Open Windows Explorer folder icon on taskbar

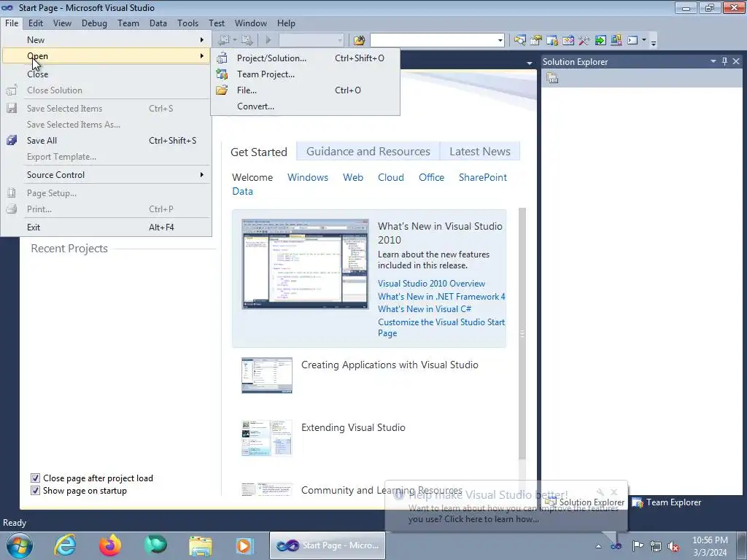[201, 545]
